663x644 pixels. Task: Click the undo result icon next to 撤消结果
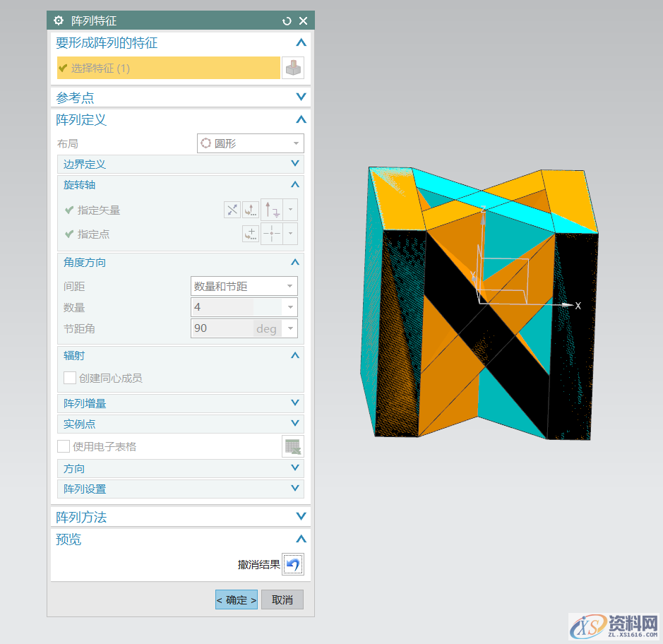[292, 564]
